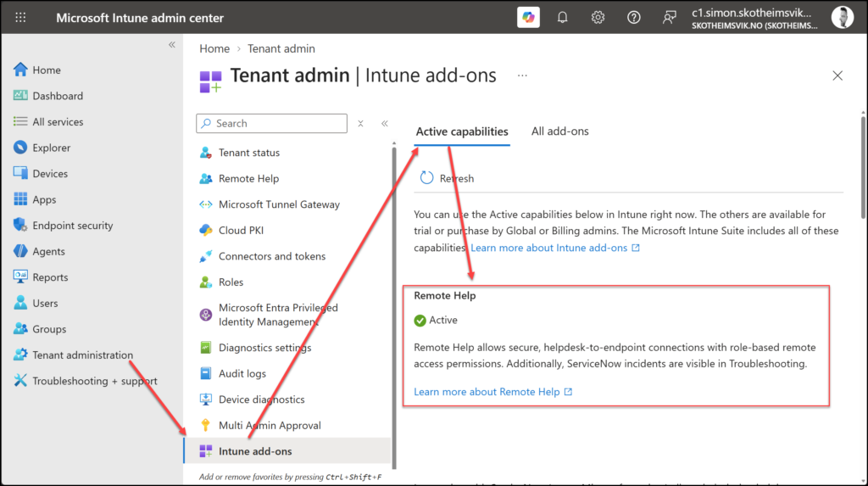
Task: Click the Diagnostics settings icon
Action: [205, 348]
